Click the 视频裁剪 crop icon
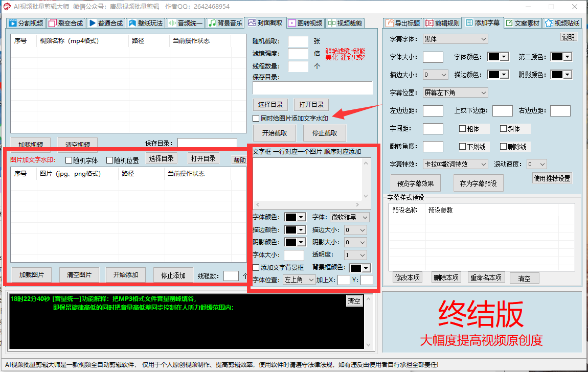Image resolution: width=588 pixels, height=372 pixels. pyautogui.click(x=331, y=23)
